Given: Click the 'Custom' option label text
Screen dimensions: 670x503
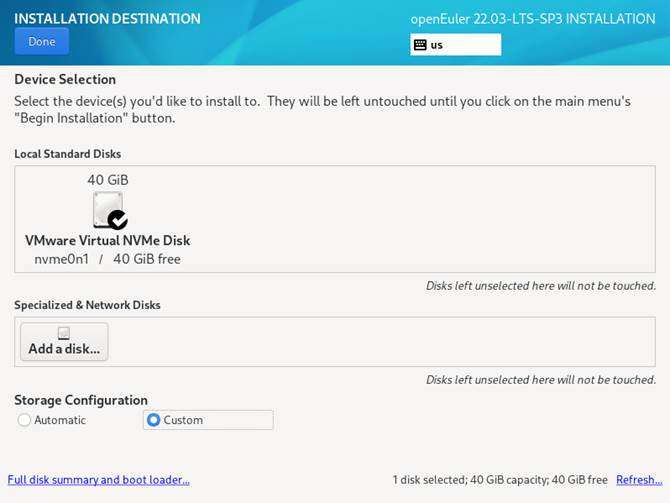Looking at the screenshot, I should tap(183, 420).
